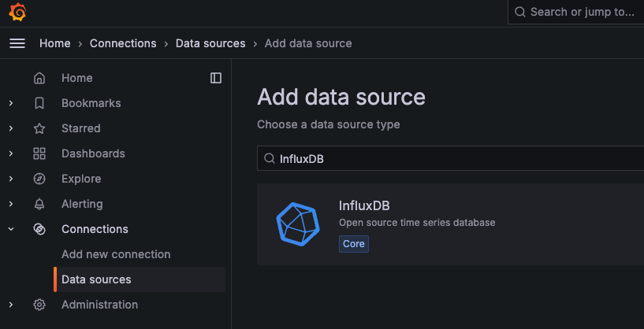Click the Add data source page heading

[341, 98]
